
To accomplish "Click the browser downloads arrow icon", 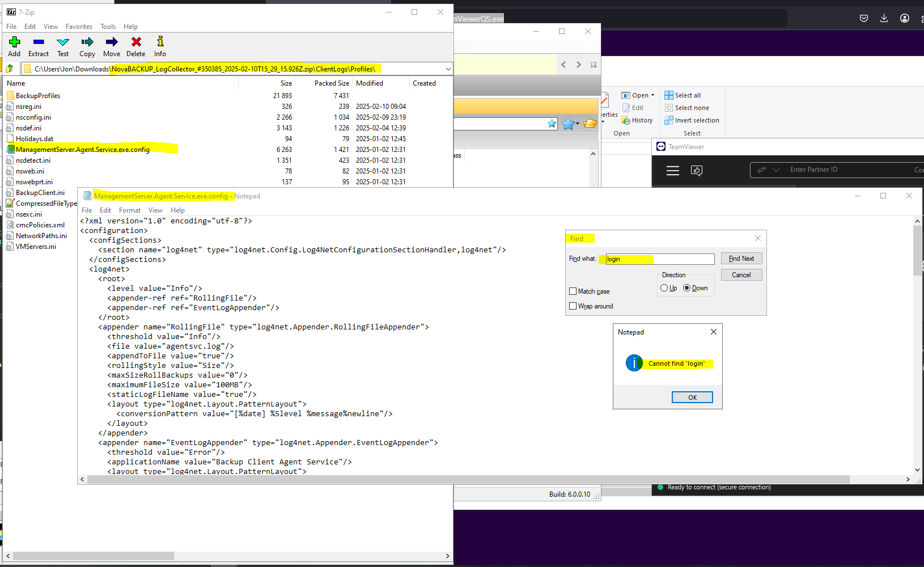I will [x=884, y=18].
